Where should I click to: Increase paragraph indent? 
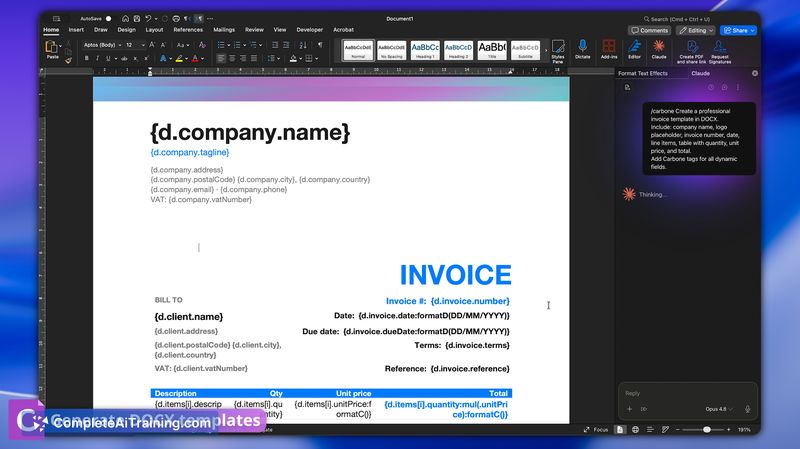pyautogui.click(x=286, y=45)
